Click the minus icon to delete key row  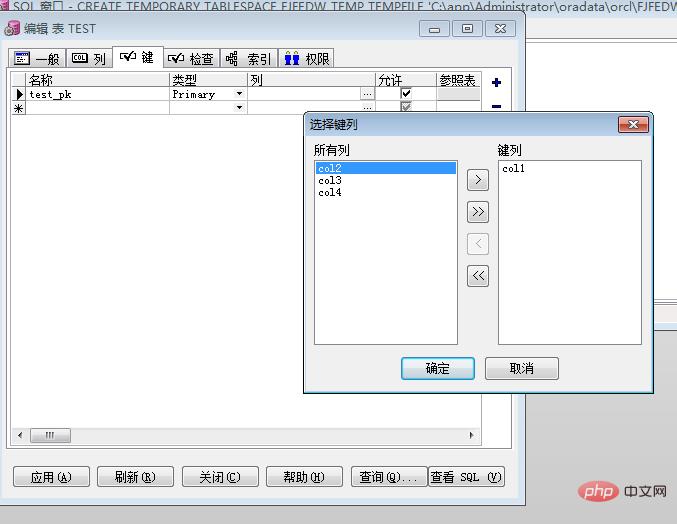click(x=496, y=106)
